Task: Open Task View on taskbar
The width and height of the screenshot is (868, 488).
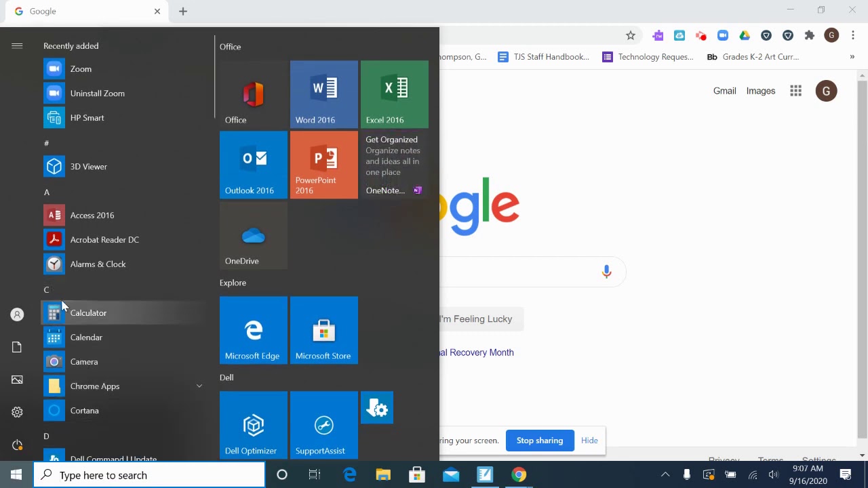Action: [315, 475]
